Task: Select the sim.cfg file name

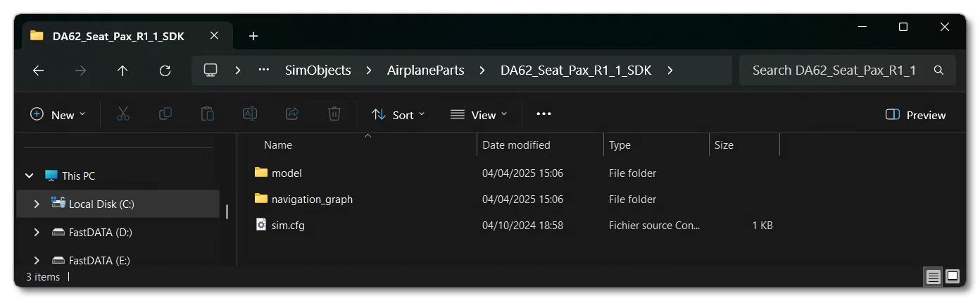Action: click(288, 226)
